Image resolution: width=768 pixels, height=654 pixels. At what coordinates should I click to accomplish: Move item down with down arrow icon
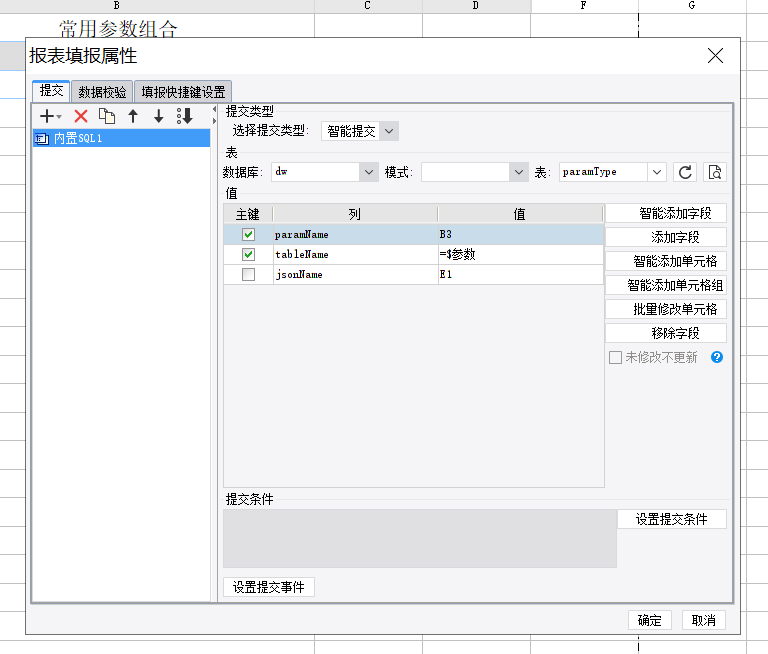(159, 117)
